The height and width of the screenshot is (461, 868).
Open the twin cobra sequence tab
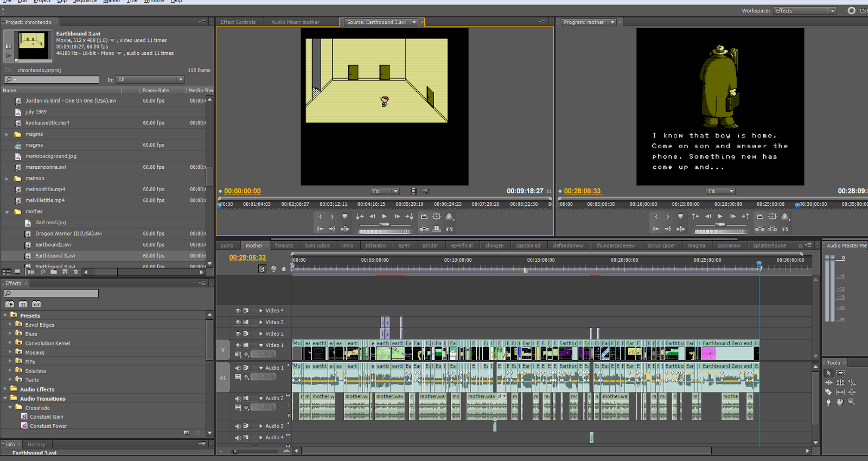coord(317,245)
